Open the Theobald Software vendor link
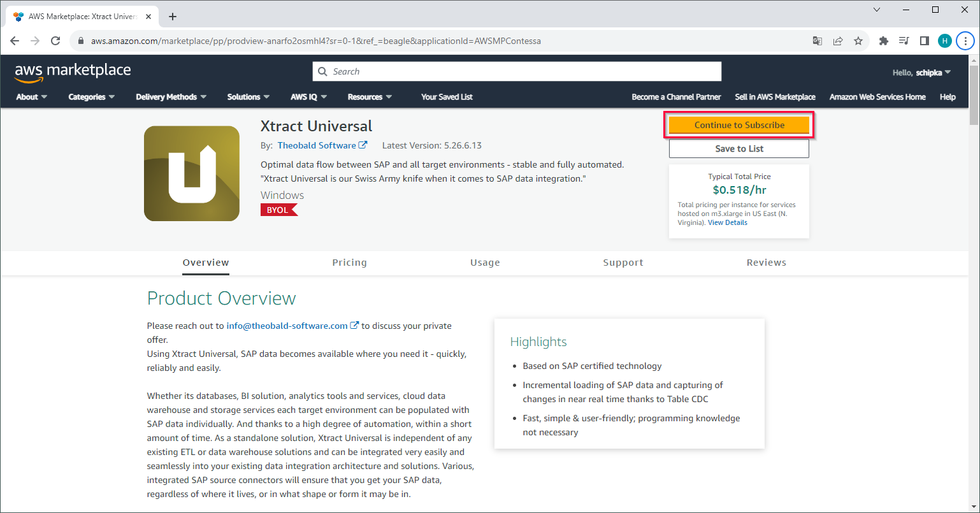 317,145
